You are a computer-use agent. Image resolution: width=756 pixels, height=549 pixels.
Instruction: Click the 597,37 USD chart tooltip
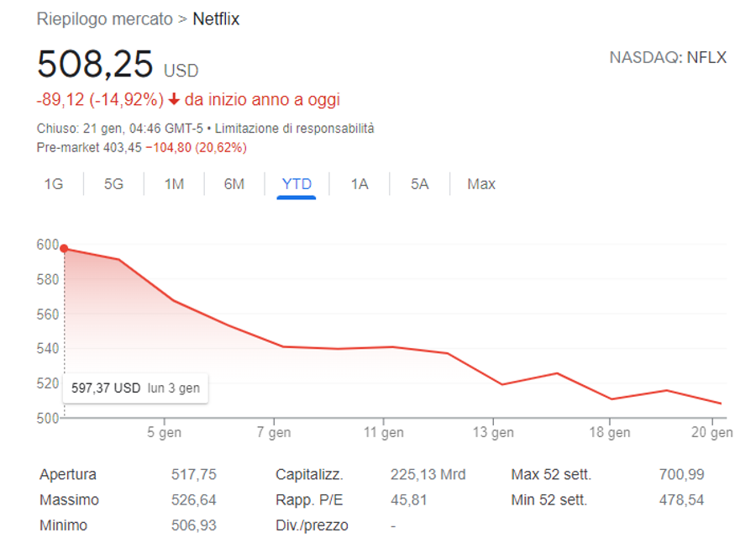135,388
